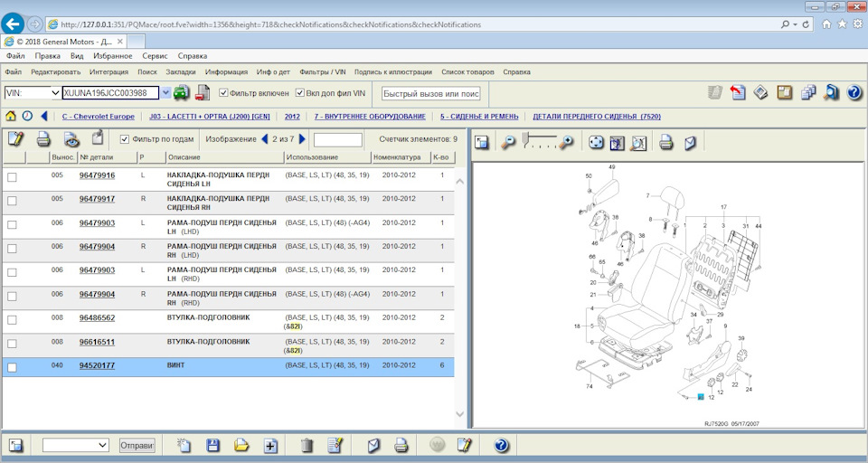868x463 pixels.
Task: Check the first 96479903 (LHD) row
Action: 12,225
